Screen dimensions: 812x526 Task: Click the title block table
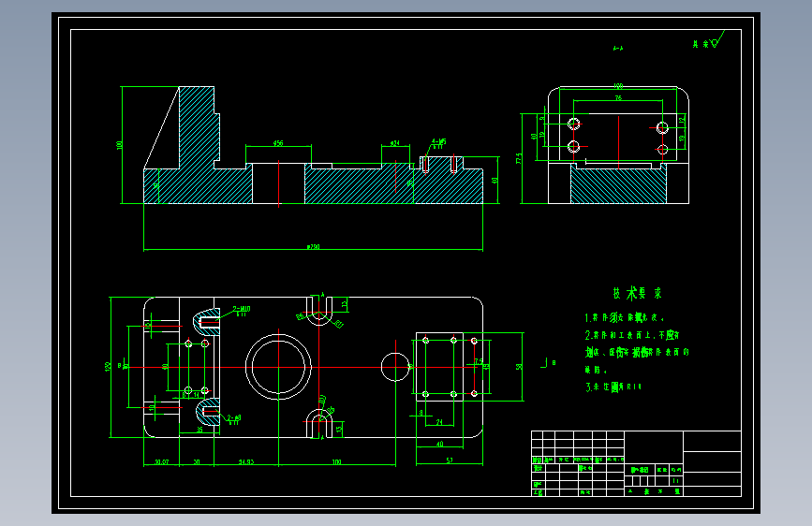[637, 463]
